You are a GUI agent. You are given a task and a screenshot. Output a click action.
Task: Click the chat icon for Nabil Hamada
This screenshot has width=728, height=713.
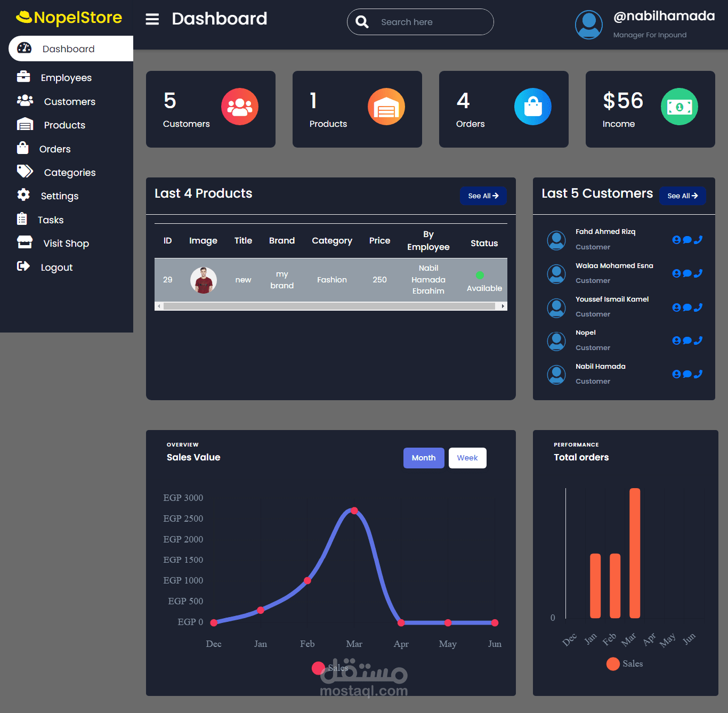click(x=687, y=374)
